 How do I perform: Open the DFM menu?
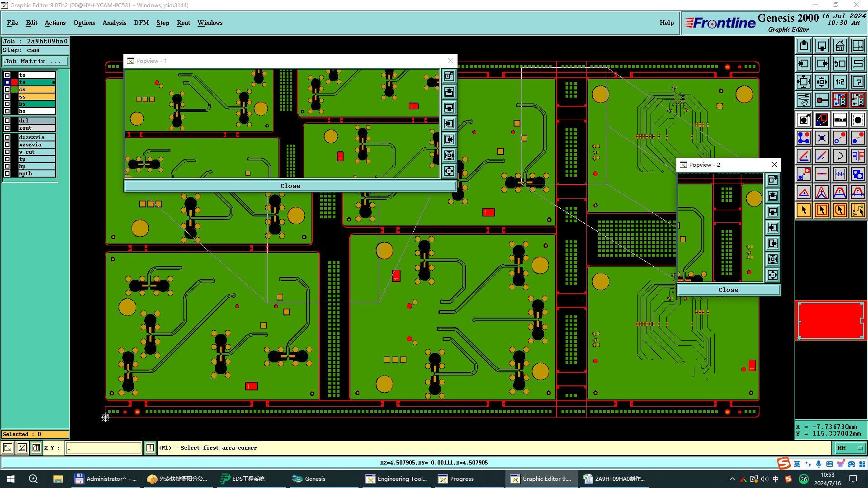pyautogui.click(x=141, y=23)
